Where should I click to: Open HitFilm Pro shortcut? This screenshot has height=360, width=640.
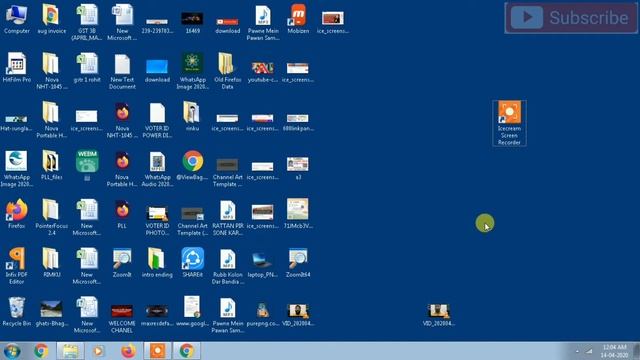pyautogui.click(x=16, y=68)
